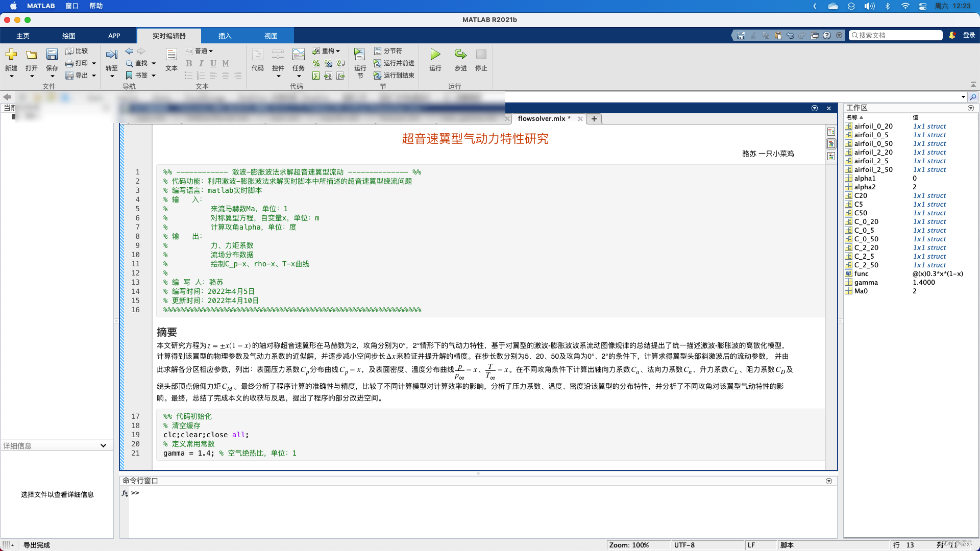Click the Run Section (运行节) icon
Viewport: 980px width, 551px height.
[360, 55]
